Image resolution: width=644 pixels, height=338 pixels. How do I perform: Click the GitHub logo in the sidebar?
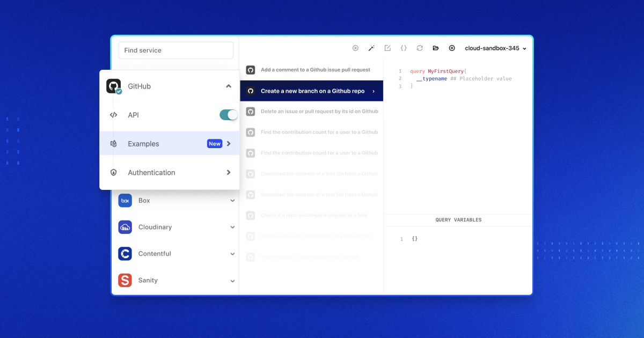coord(114,86)
